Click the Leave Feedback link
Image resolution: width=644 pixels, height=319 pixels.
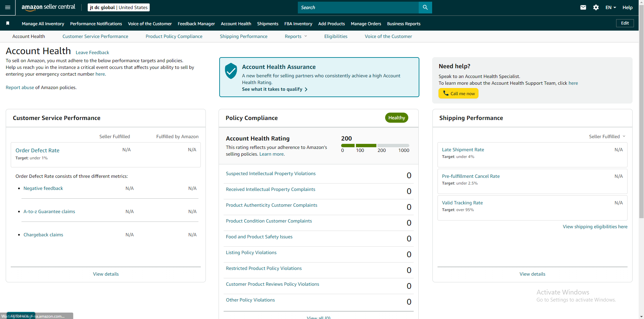(x=92, y=52)
